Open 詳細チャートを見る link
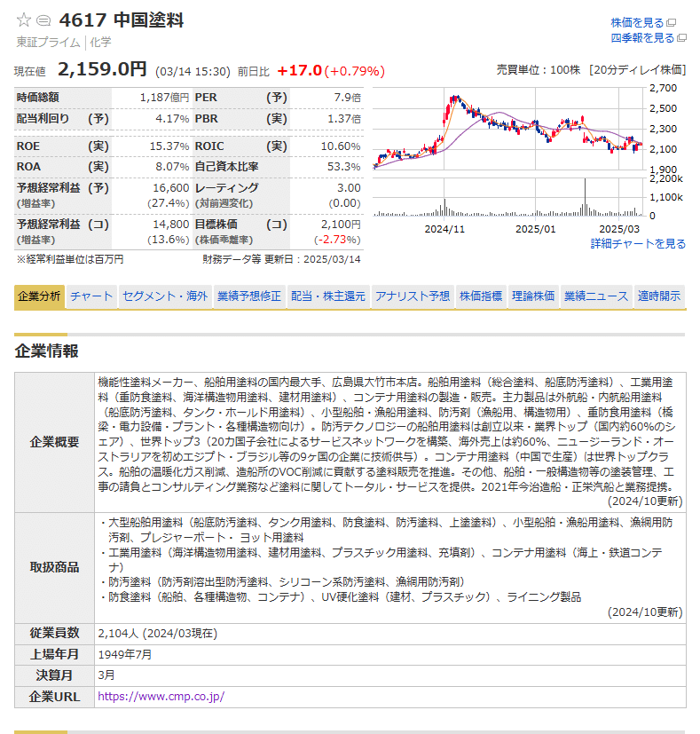 (x=638, y=243)
